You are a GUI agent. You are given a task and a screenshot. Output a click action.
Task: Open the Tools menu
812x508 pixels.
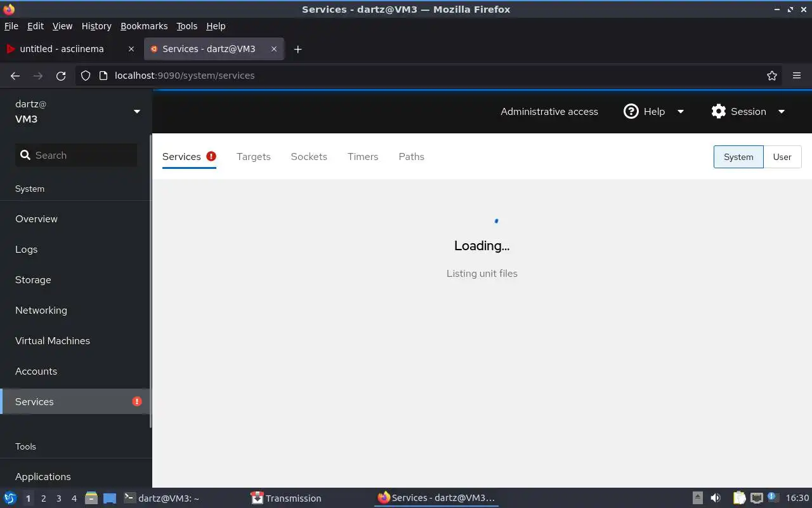click(x=187, y=26)
